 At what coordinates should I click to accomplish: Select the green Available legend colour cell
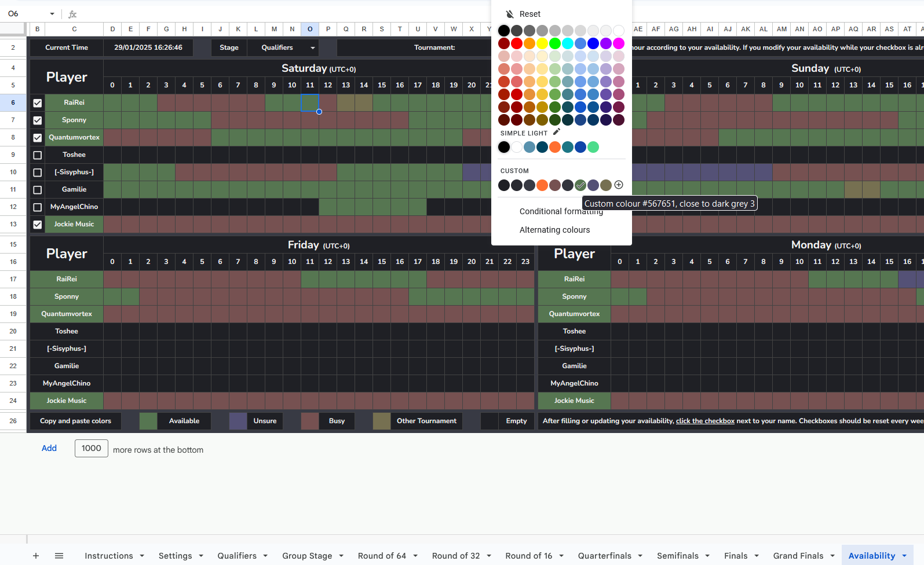point(148,421)
